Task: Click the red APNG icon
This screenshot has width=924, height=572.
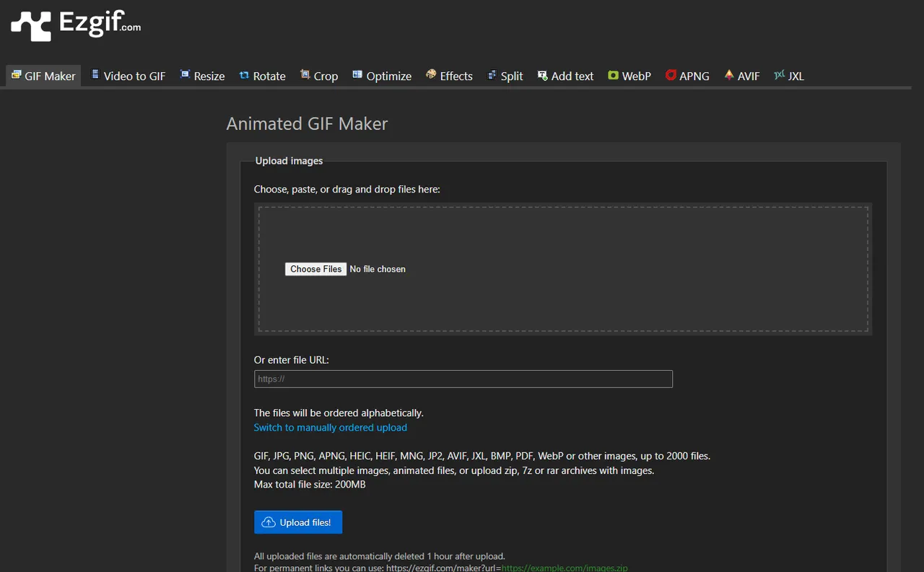Action: pos(671,75)
